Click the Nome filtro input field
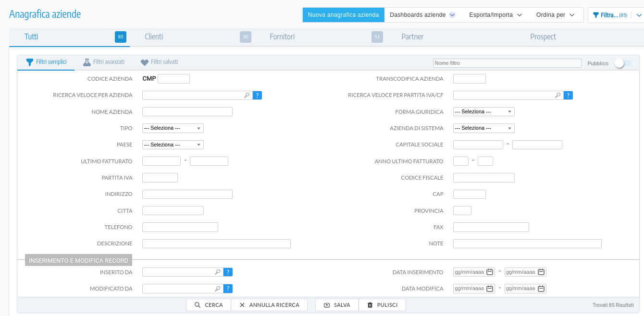The height and width of the screenshot is (316, 644). [x=507, y=63]
